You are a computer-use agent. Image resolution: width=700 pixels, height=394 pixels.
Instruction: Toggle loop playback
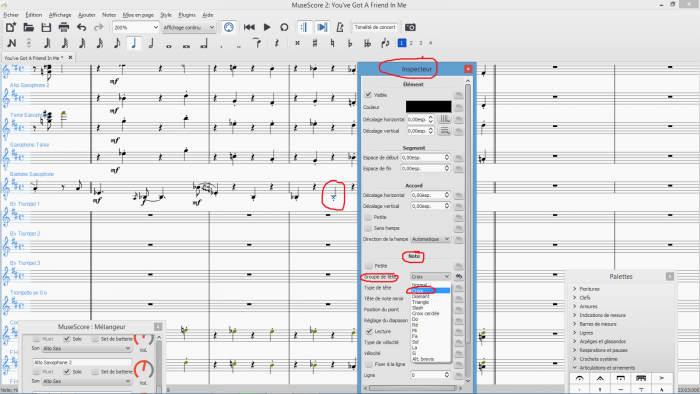point(284,27)
